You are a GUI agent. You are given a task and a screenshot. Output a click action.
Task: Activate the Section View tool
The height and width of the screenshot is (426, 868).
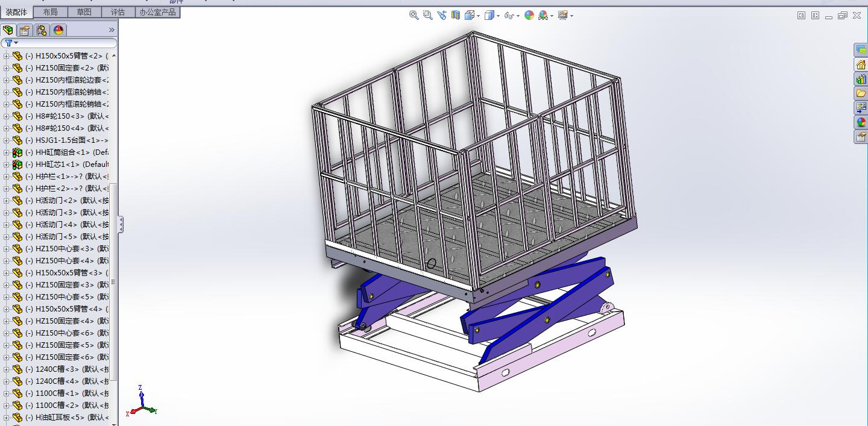pos(456,15)
